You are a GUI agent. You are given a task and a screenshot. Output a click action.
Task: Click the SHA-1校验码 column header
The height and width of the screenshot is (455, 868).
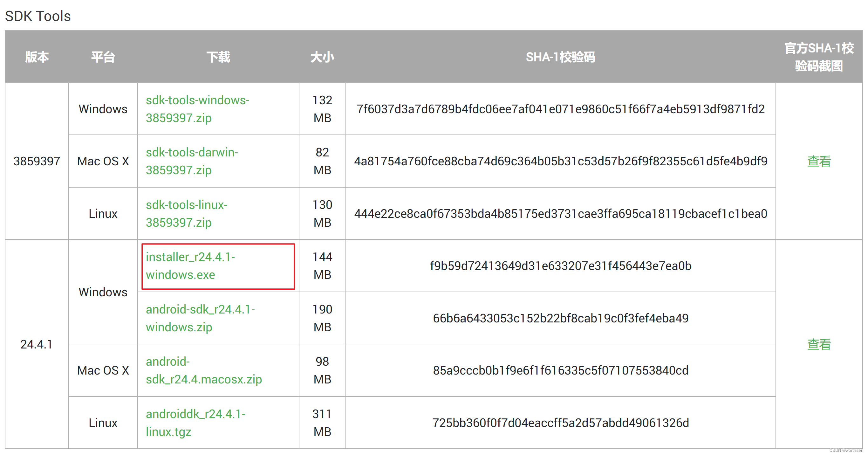point(560,57)
